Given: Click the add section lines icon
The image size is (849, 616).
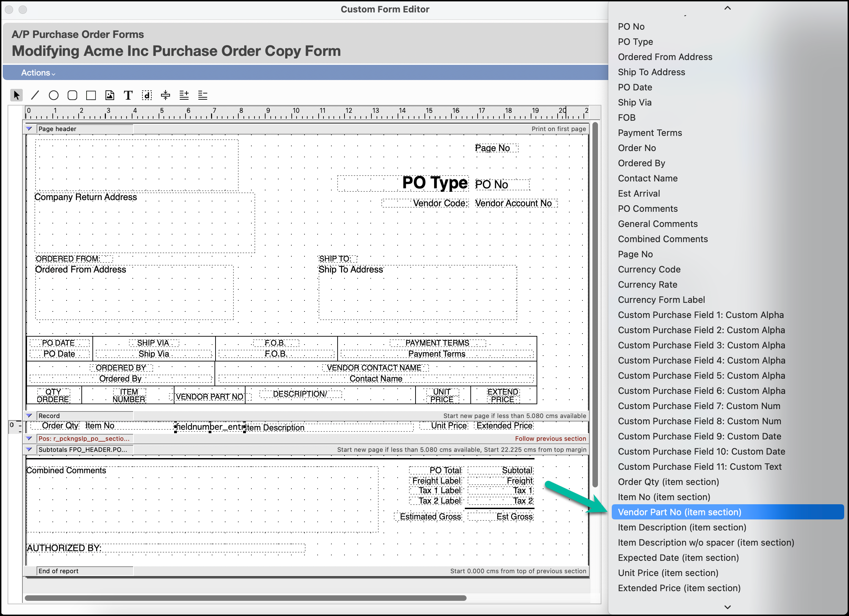Looking at the screenshot, I should 184,95.
